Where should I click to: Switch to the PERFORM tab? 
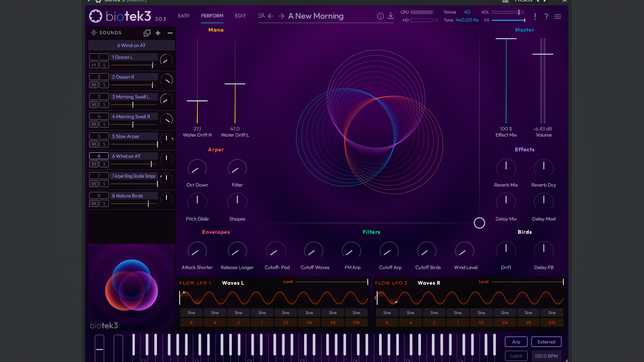click(x=212, y=16)
